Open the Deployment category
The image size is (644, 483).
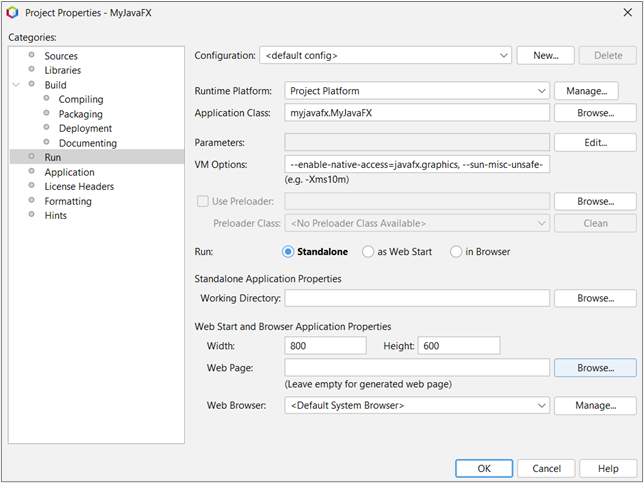85,129
